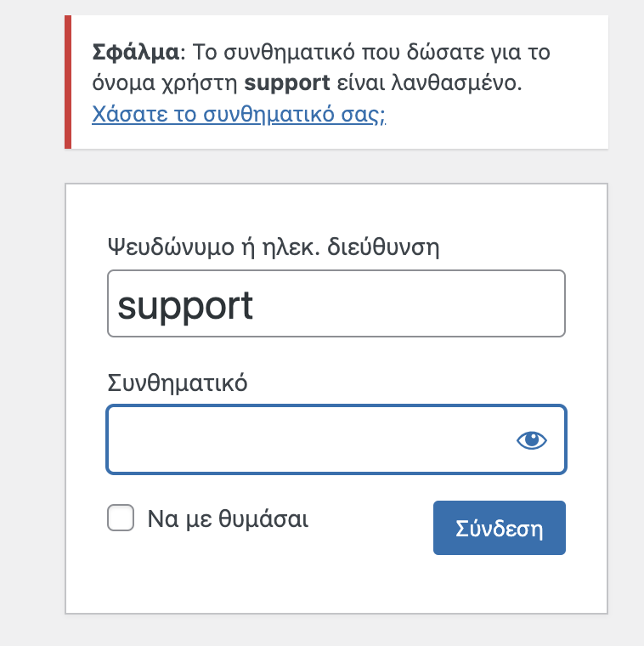Open 'Χάσατε το συνθηματικό σας;' link

tap(239, 114)
